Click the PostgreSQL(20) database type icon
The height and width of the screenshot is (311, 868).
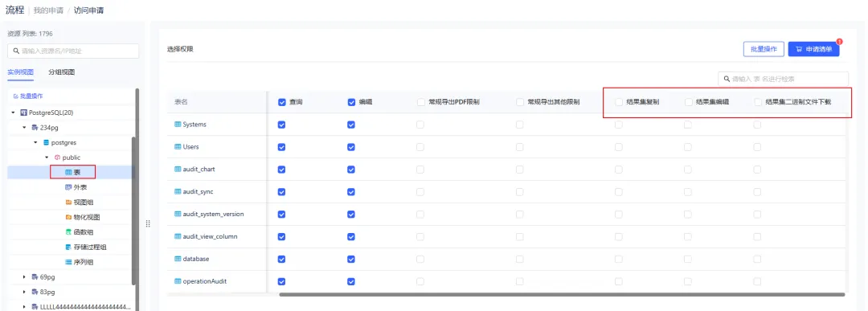[x=24, y=113]
